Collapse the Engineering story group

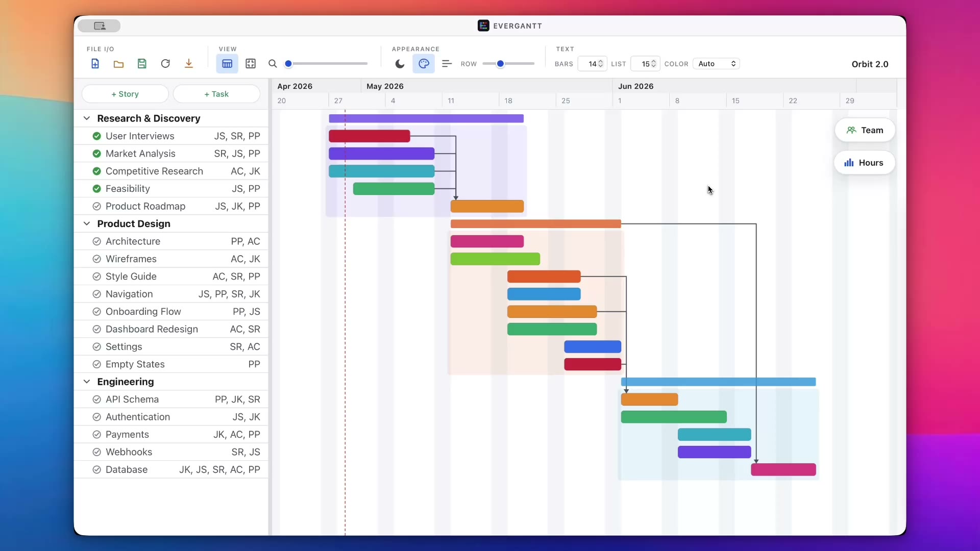tap(87, 382)
